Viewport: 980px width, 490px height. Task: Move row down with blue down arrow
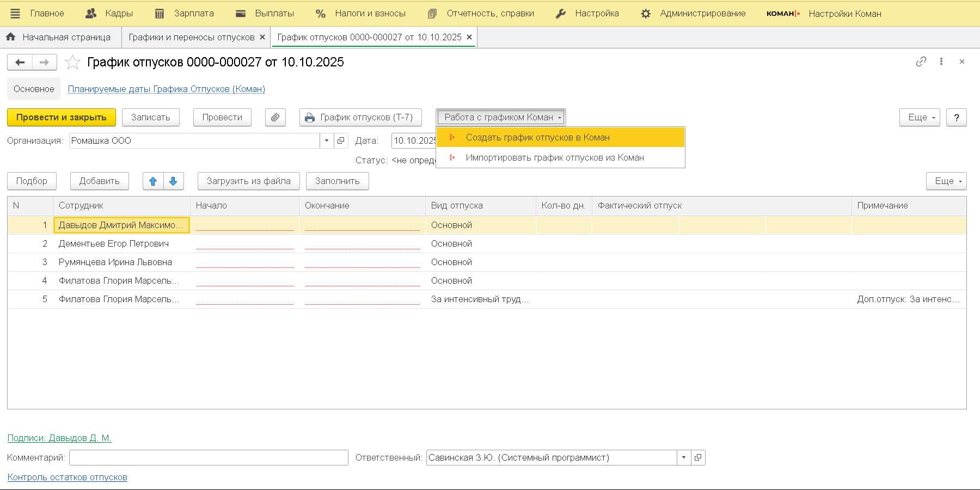(173, 181)
